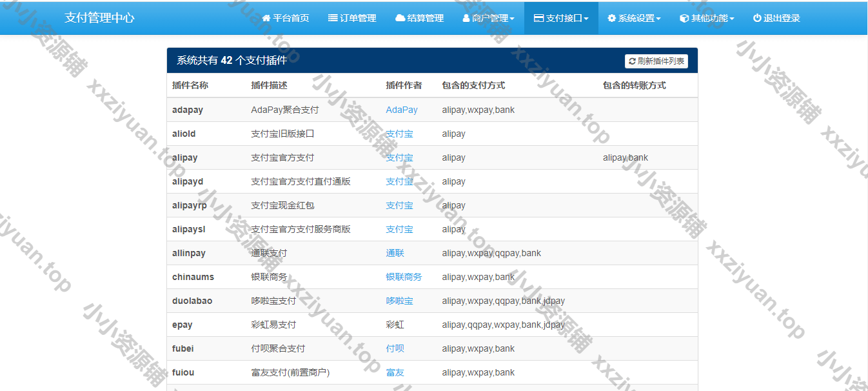868x391 pixels.
Task: Go to 结算管理 in navigation bar
Action: pos(425,18)
